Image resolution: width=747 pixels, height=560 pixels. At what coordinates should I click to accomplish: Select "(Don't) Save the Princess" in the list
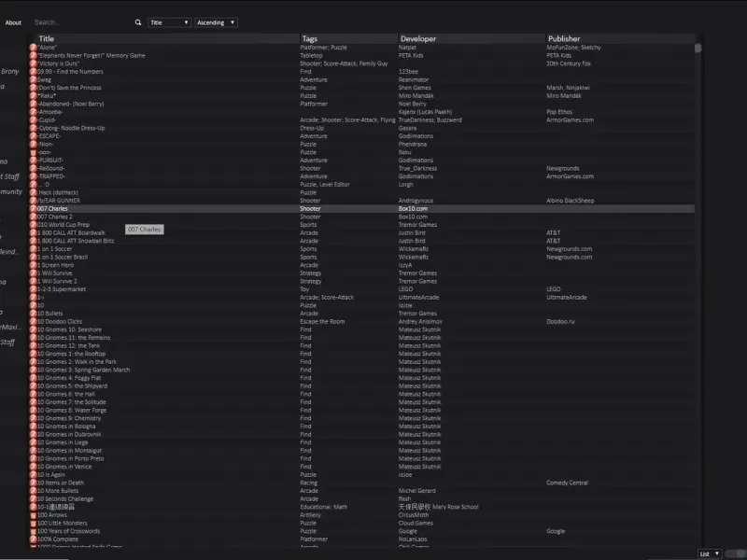tap(69, 88)
